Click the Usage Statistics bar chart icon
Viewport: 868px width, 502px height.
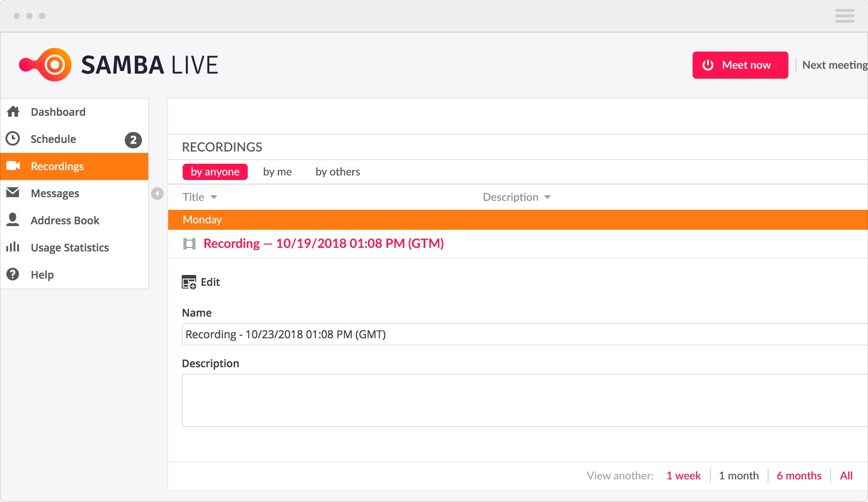(13, 247)
